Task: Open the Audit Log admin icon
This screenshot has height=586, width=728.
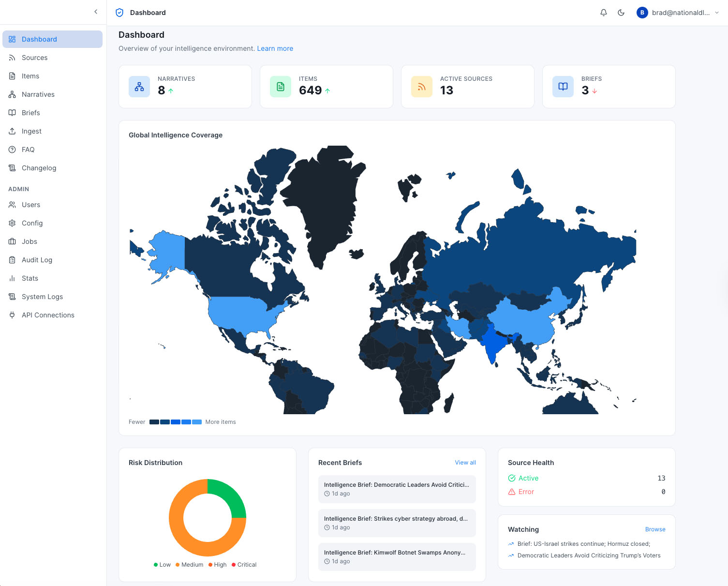Action: coord(12,259)
